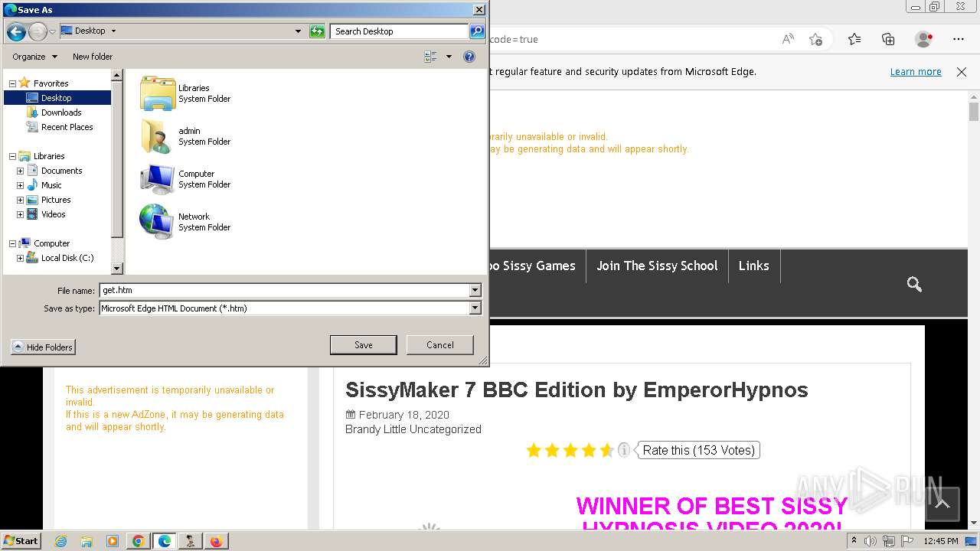Open Windows Media Player from taskbar
The width and height of the screenshot is (980, 551).
tap(113, 541)
